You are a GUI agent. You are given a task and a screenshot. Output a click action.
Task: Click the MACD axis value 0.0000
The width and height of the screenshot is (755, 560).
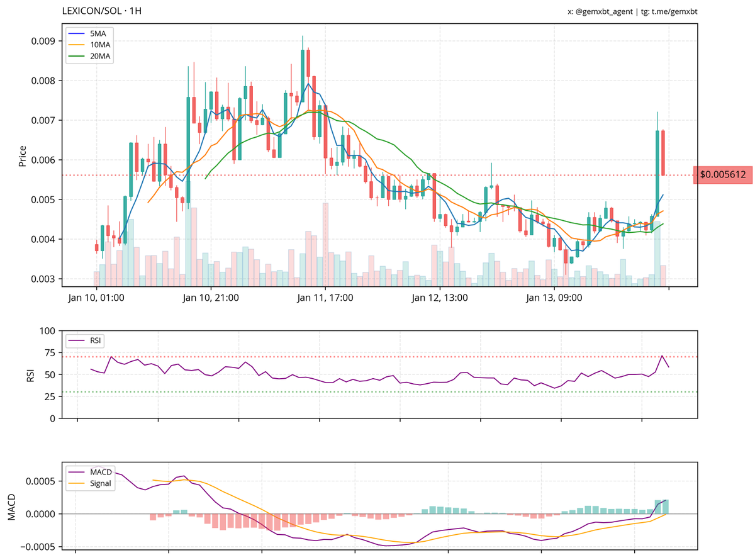click(40, 514)
